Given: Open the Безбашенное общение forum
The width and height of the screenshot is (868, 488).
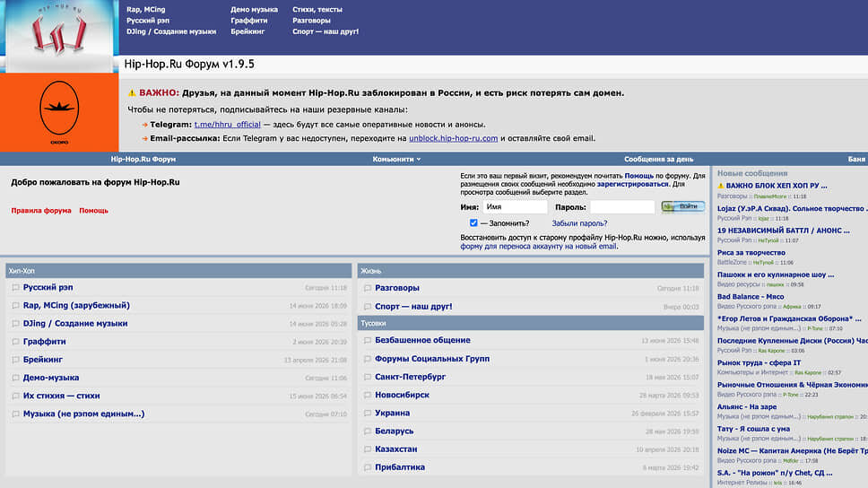Looking at the screenshot, I should click(x=422, y=340).
